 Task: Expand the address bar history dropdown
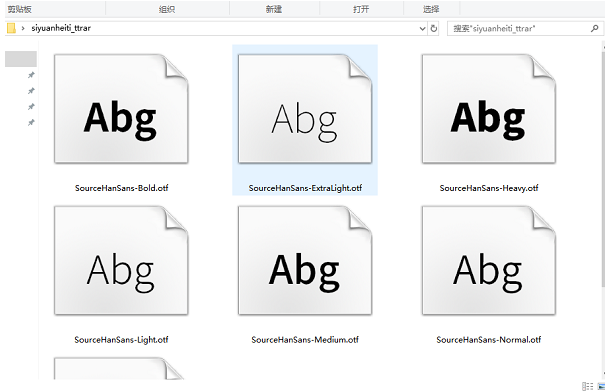[422, 29]
